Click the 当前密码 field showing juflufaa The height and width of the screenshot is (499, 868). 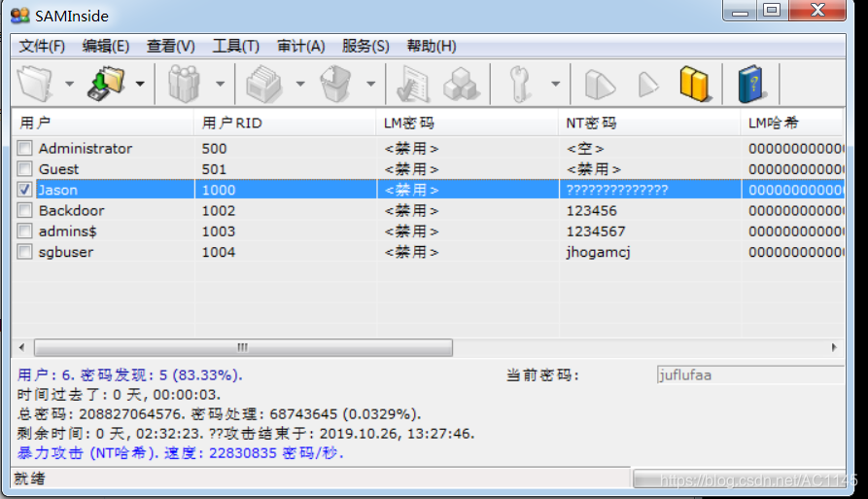[x=750, y=374]
